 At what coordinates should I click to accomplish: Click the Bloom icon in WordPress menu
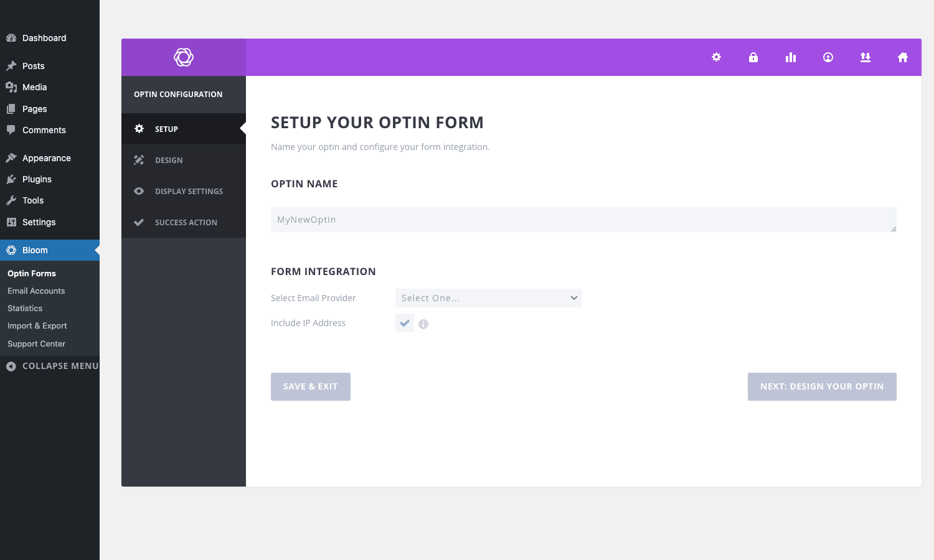coord(11,250)
